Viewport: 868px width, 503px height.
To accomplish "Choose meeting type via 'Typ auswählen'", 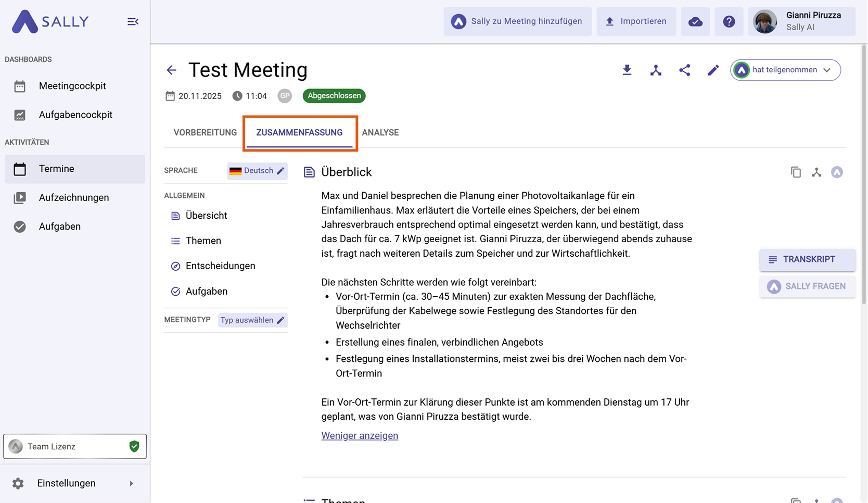I will pyautogui.click(x=252, y=320).
